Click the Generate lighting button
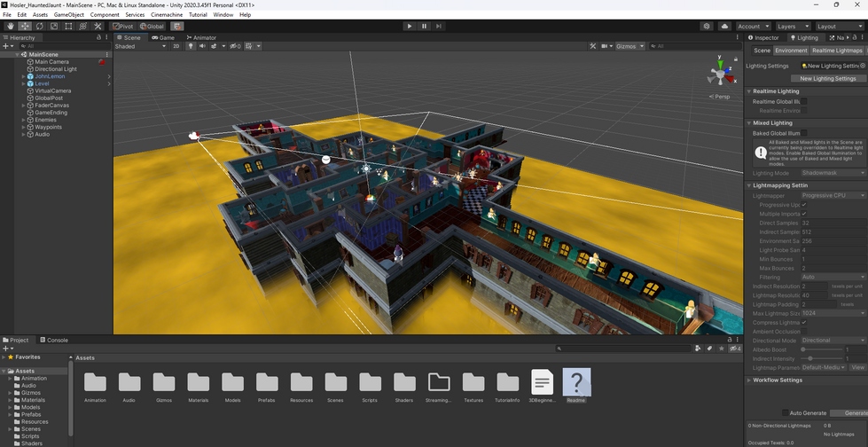 [850, 412]
